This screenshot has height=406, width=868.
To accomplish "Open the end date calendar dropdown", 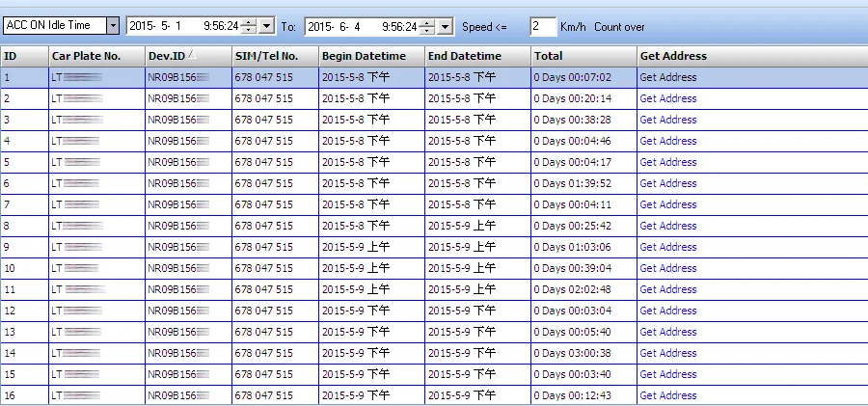I will 446,26.
